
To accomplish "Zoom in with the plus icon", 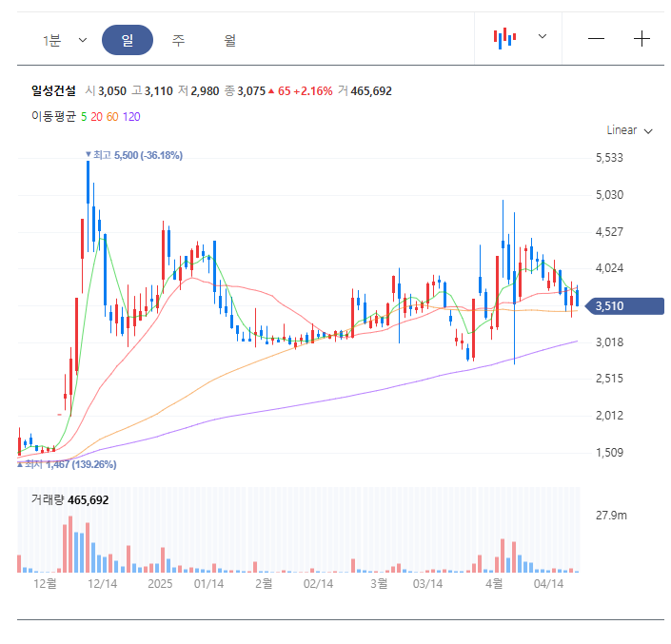I will pos(641,39).
